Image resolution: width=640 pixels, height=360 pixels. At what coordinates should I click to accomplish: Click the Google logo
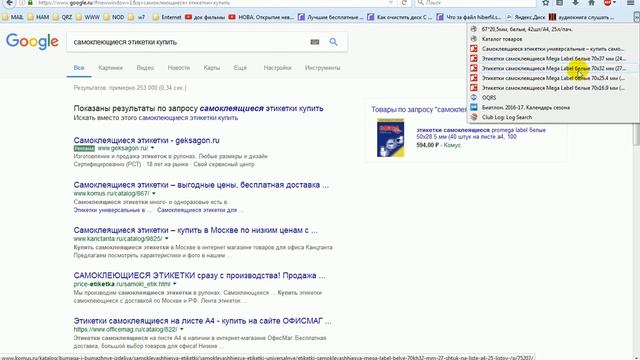coord(32,41)
